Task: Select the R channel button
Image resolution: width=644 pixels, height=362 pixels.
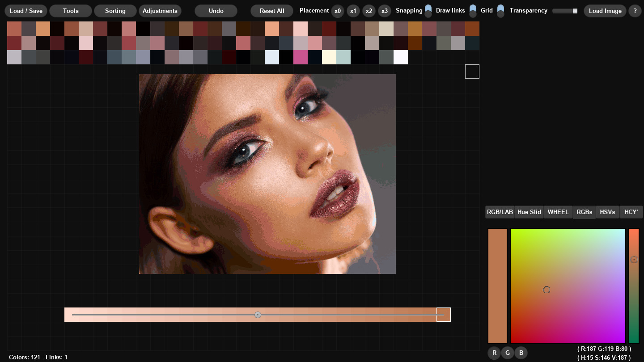Action: coord(494,353)
